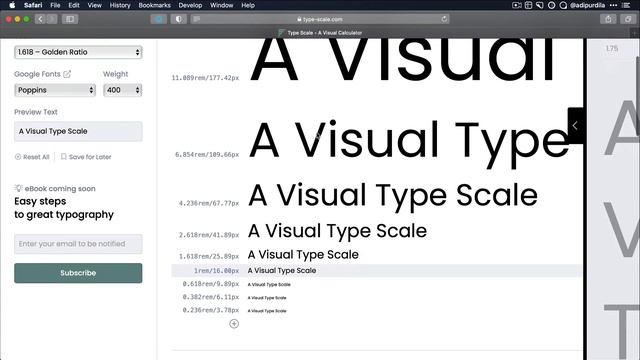Open the screen recording menu bar icon

tap(517, 5)
